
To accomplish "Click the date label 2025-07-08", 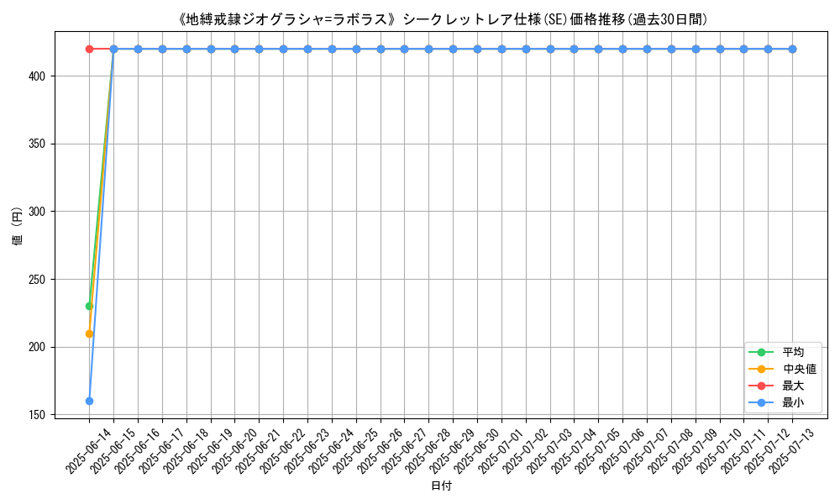I will pyautogui.click(x=670, y=452).
